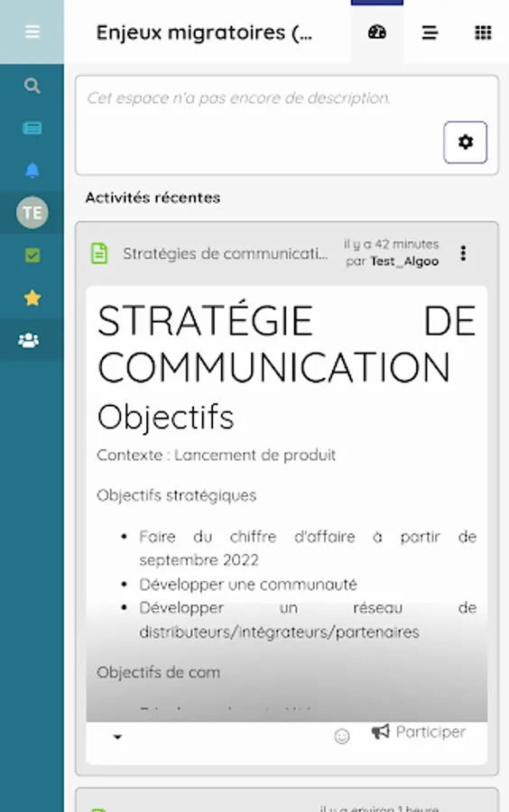Viewport: 509px width, 812px height.
Task: Open the hamburger sidebar menu
Action: click(32, 32)
